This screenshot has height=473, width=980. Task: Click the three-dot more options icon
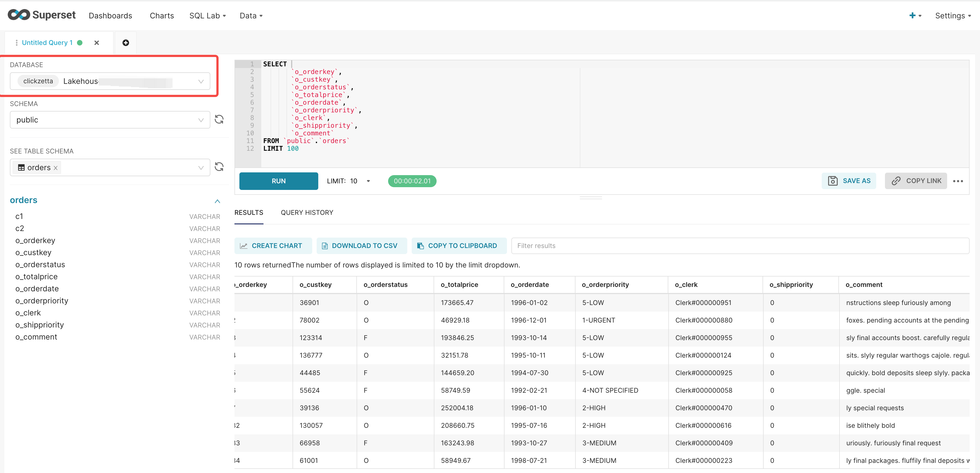pos(958,181)
